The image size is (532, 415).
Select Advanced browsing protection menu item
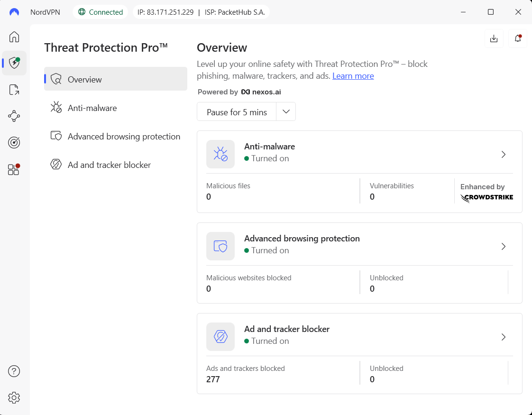coord(124,137)
